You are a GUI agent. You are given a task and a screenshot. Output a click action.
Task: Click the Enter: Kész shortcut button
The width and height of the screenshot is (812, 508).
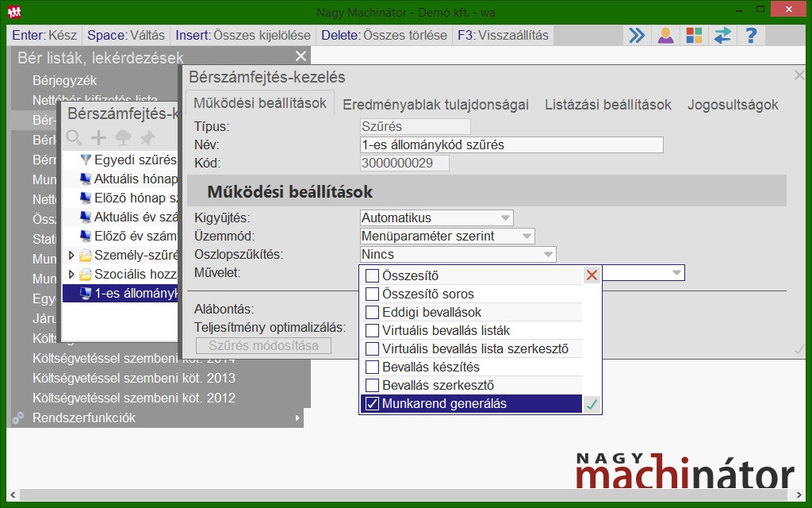click(x=44, y=35)
